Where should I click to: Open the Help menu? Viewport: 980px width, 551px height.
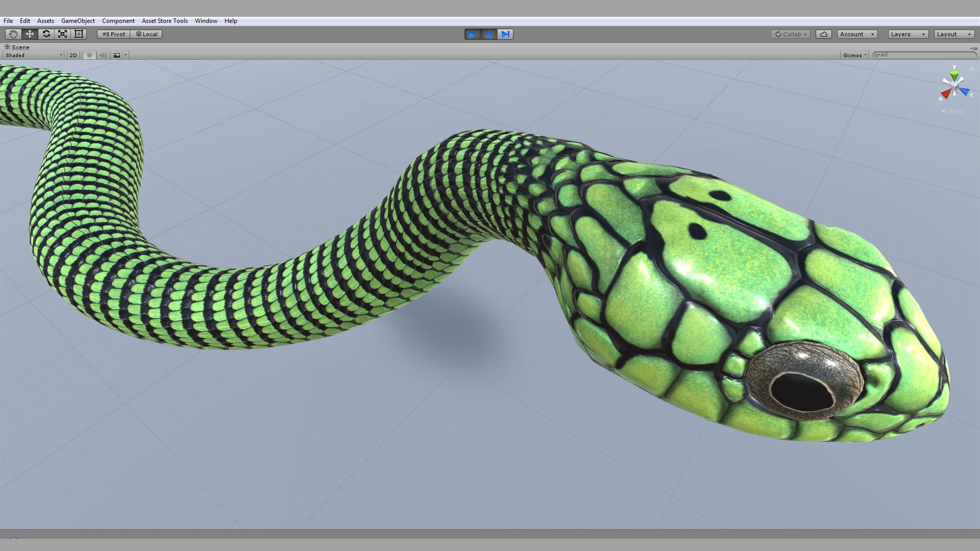pyautogui.click(x=231, y=21)
